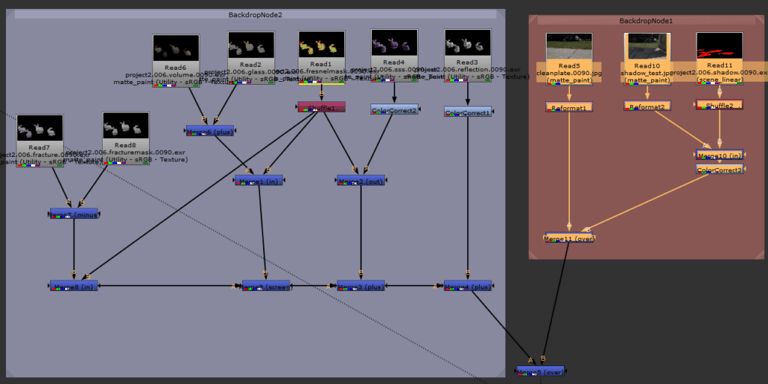This screenshot has height=384, width=768.
Task: Click the BackdropNode2 title bar
Action: tap(255, 15)
